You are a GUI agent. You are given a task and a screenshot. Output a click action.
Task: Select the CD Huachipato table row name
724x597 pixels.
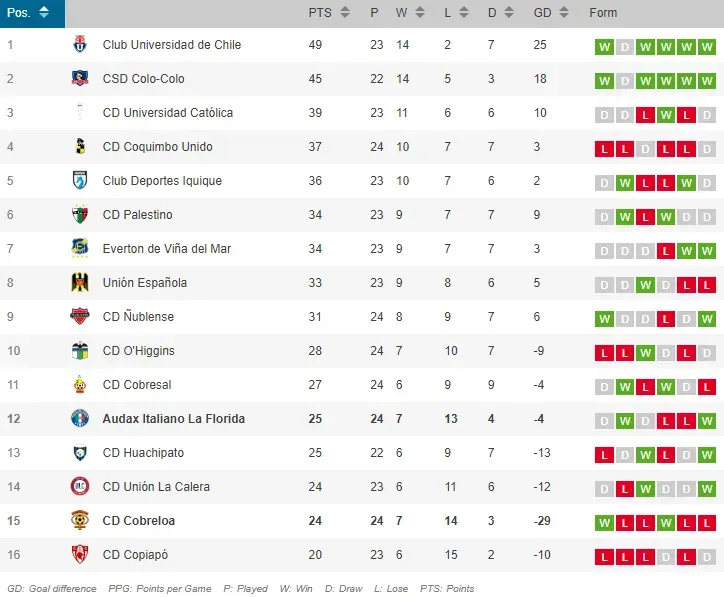coord(143,453)
